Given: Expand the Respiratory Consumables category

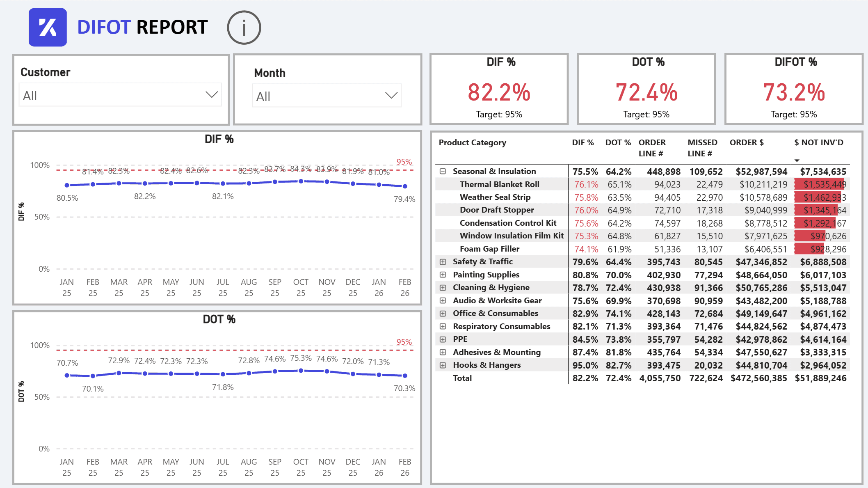Looking at the screenshot, I should [443, 326].
